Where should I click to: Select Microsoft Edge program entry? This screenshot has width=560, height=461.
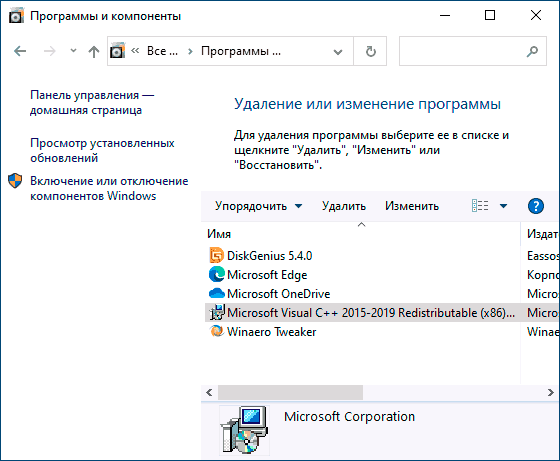pos(267,275)
